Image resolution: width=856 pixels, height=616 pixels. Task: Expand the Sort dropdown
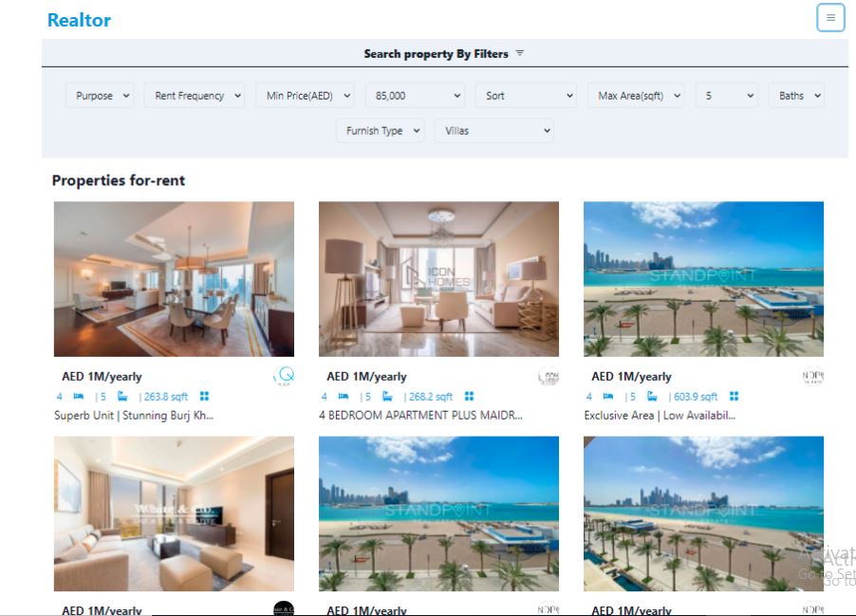pos(527,96)
